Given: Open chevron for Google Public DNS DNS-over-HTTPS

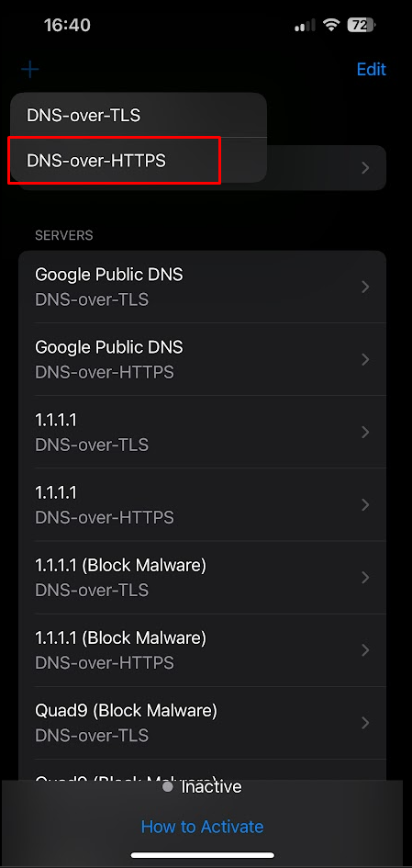Looking at the screenshot, I should pos(365,359).
